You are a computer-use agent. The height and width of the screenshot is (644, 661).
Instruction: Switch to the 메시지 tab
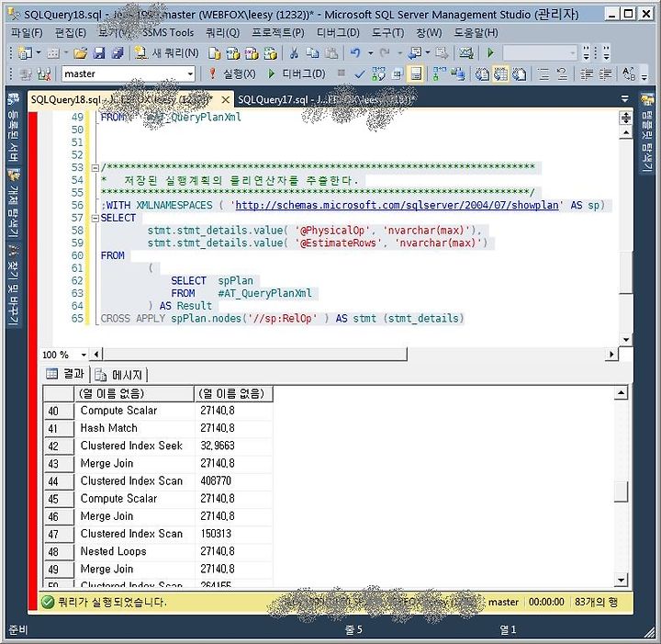point(120,375)
